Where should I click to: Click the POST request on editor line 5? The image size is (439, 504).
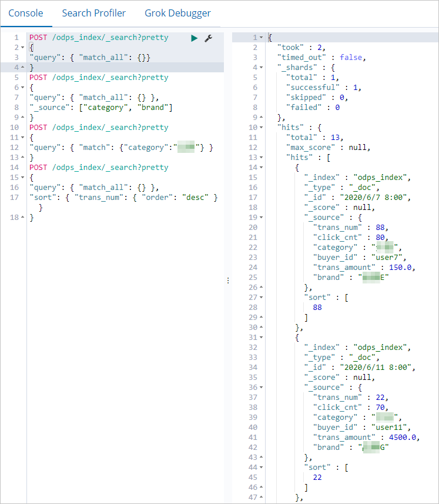coord(99,78)
